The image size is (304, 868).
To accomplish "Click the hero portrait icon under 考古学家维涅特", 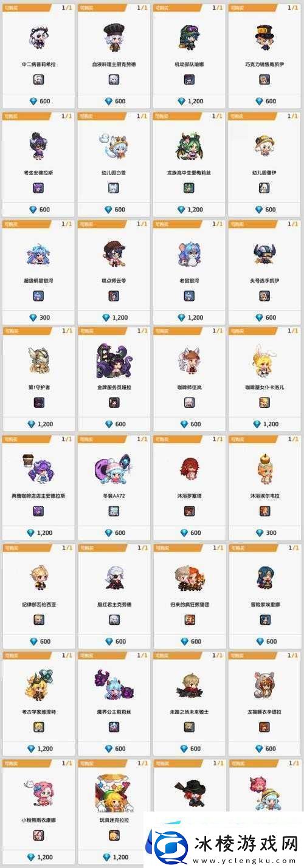I will [x=38, y=727].
